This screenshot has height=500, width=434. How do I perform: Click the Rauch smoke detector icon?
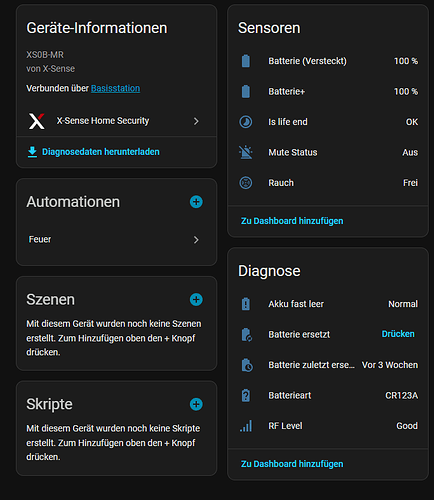coord(246,183)
